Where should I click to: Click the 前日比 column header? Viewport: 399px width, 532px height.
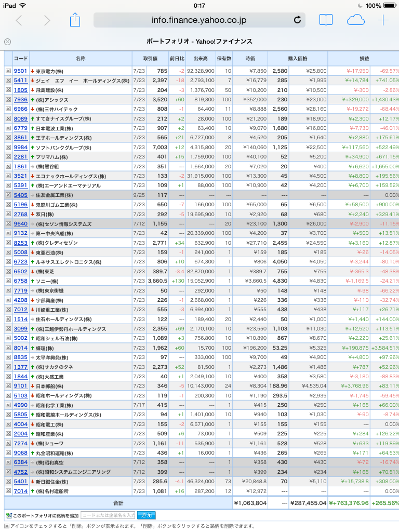click(177, 58)
